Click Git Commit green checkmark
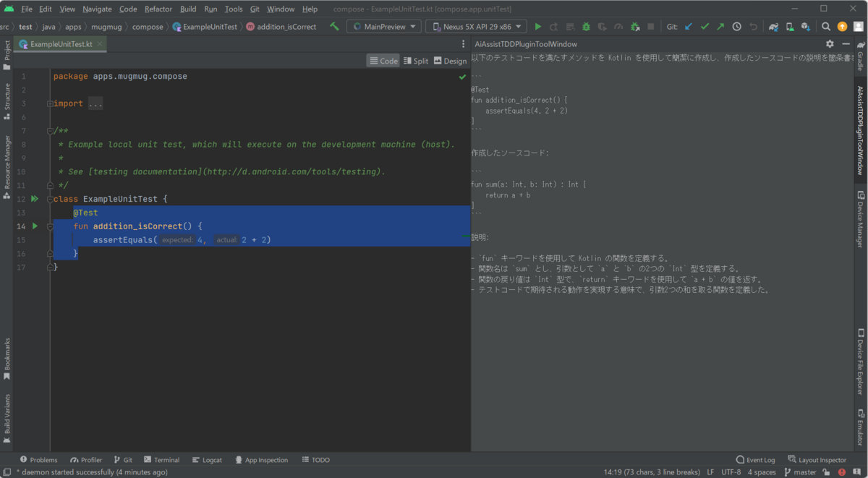This screenshot has width=868, height=478. (705, 27)
